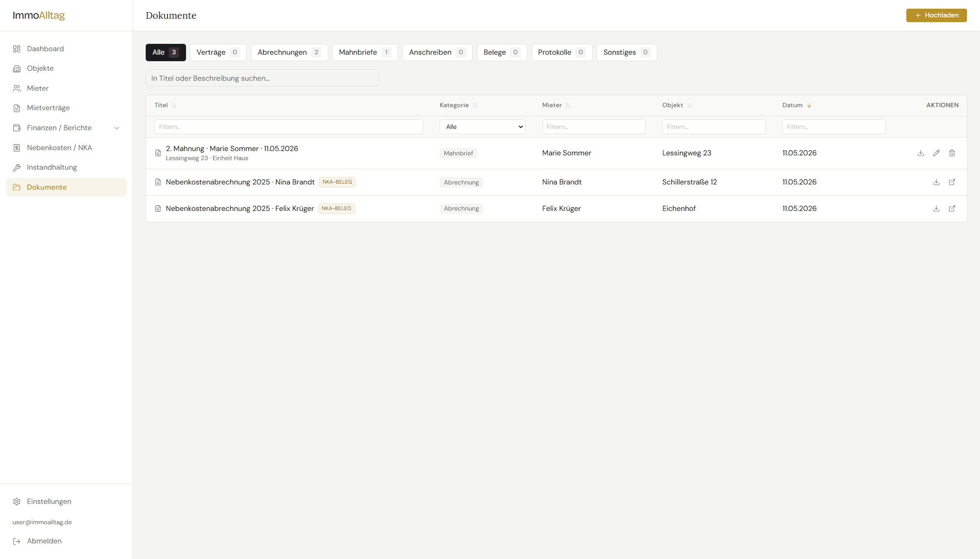Download the 2. Mahnung Marie Sommer document
Screen dimensions: 980x559
[921, 153]
